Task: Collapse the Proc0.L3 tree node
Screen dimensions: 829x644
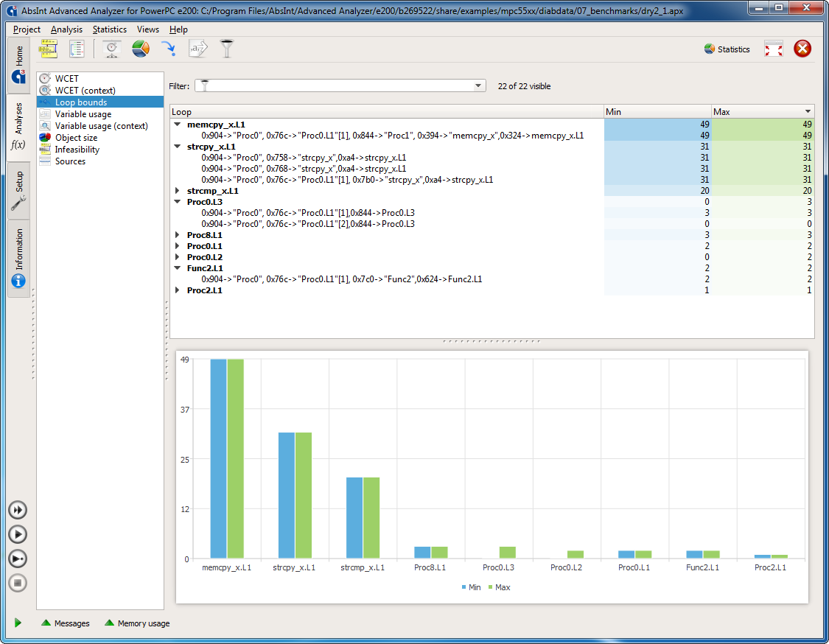Action: 178,201
